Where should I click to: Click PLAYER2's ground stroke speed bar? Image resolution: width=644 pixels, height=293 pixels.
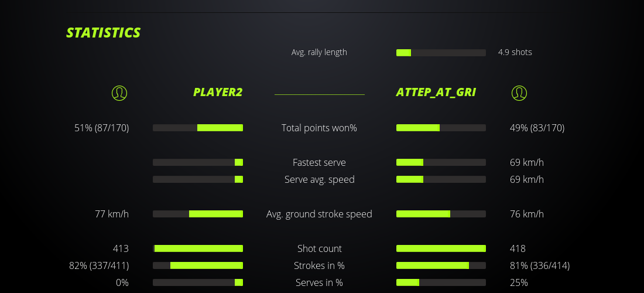pos(198,214)
